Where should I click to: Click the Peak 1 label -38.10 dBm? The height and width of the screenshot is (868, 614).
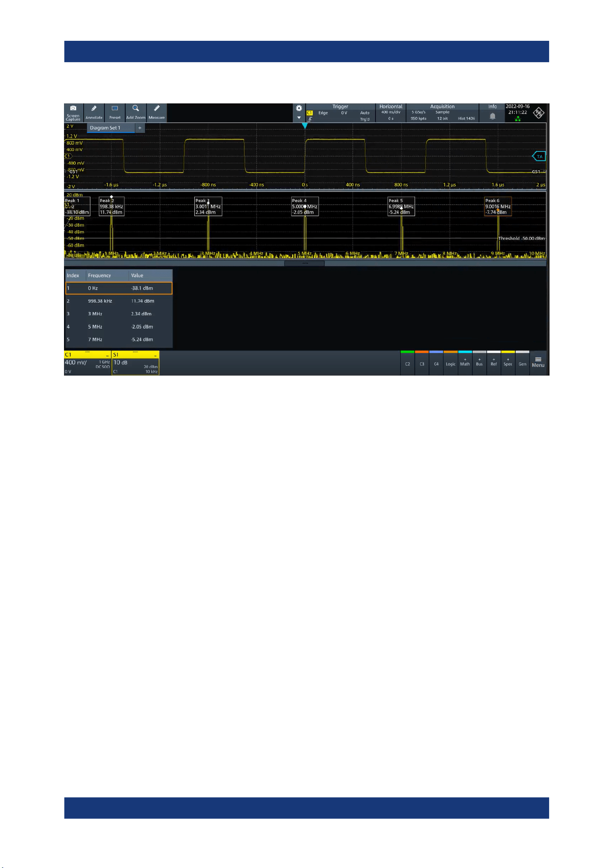pos(77,206)
